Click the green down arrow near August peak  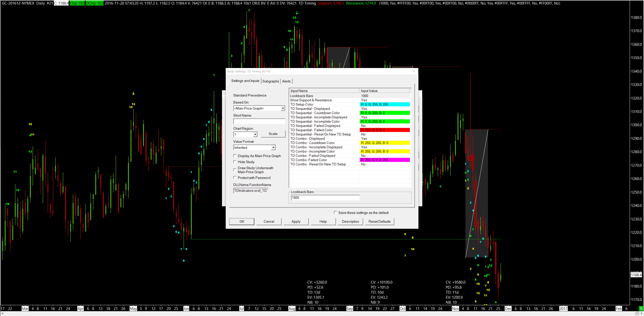point(297,13)
